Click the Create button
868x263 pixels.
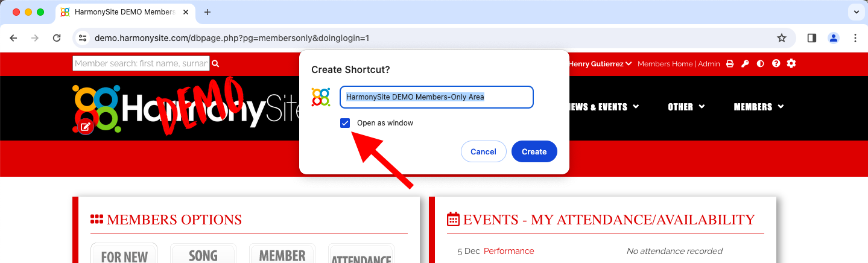[534, 151]
